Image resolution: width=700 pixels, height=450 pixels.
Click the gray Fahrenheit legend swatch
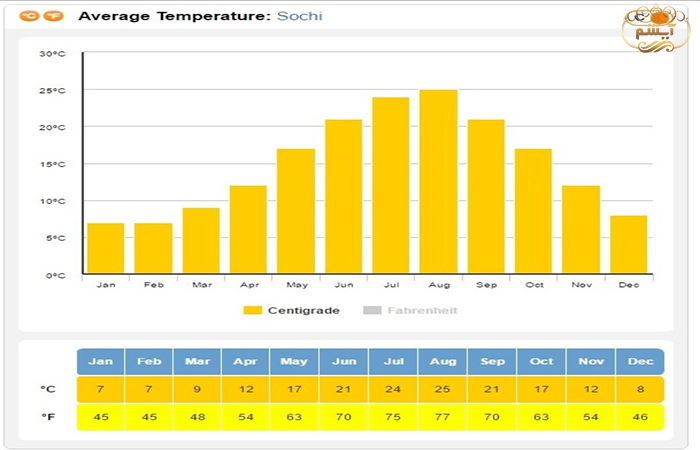pyautogui.click(x=373, y=310)
